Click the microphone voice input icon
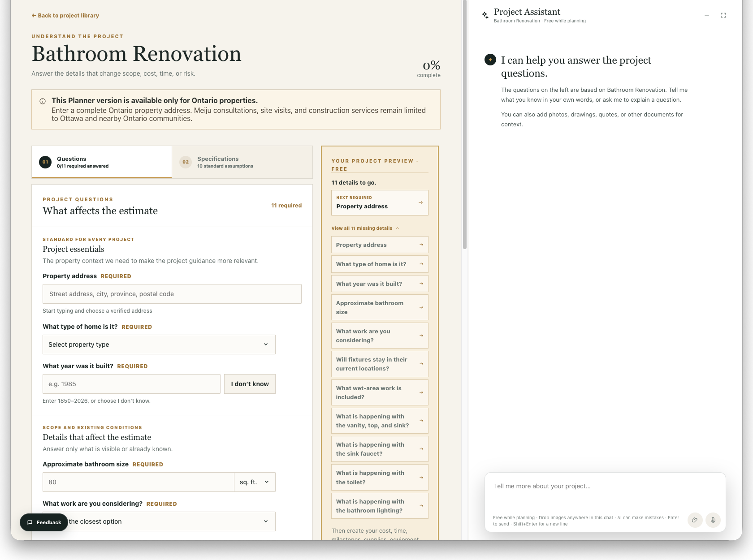This screenshot has width=753, height=560. tap(713, 520)
